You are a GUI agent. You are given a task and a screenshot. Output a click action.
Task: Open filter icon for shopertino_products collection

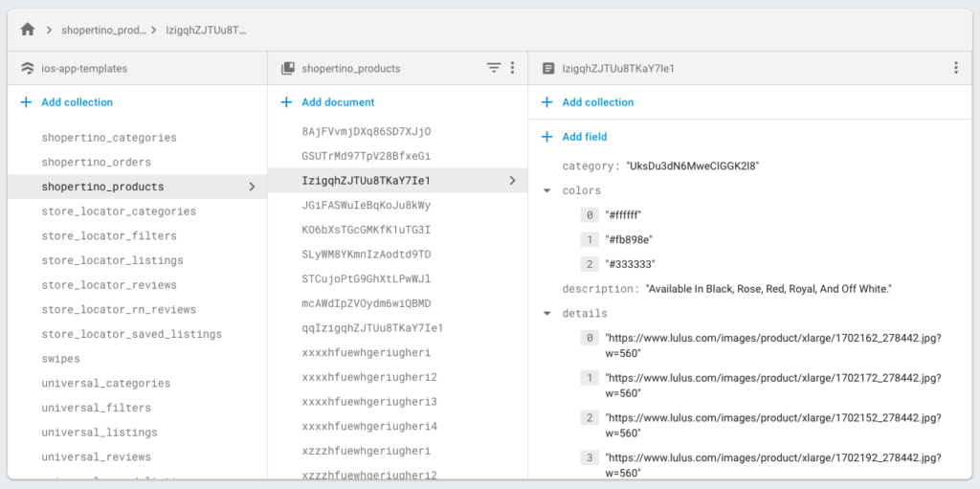point(494,68)
